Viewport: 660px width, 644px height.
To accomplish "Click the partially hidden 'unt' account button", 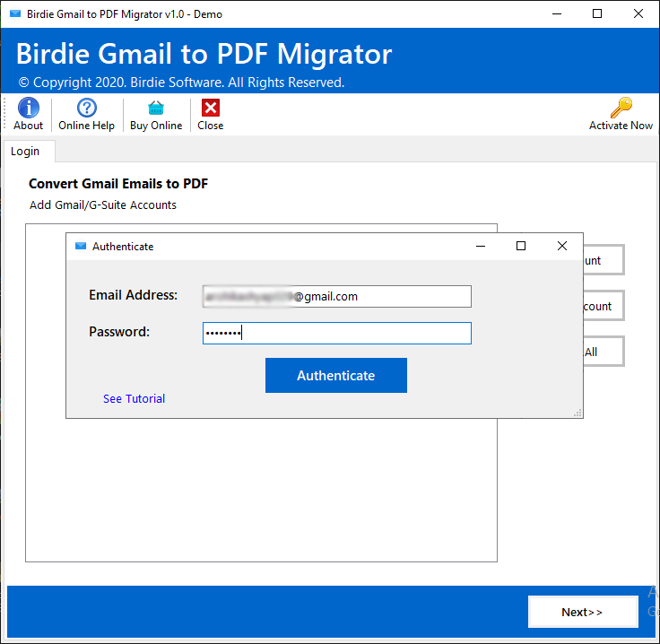I will [604, 260].
